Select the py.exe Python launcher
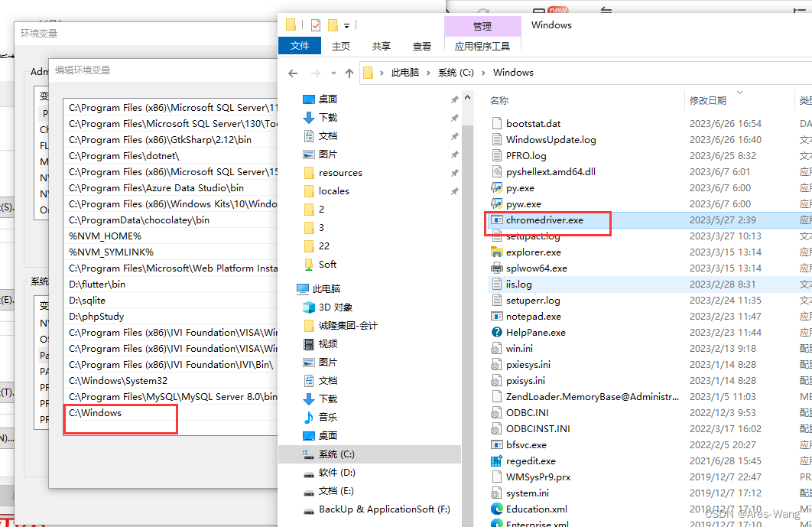This screenshot has width=812, height=527. coord(519,187)
